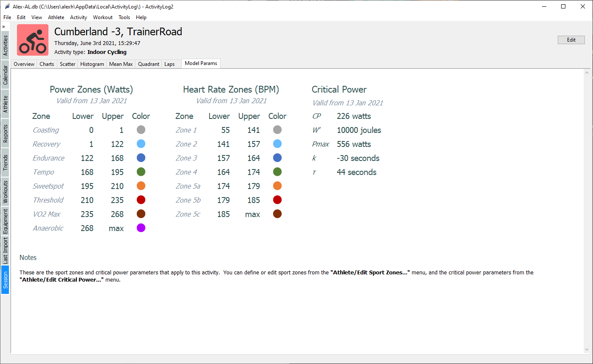Open the Activity menu
The image size is (593, 364).
coord(79,17)
